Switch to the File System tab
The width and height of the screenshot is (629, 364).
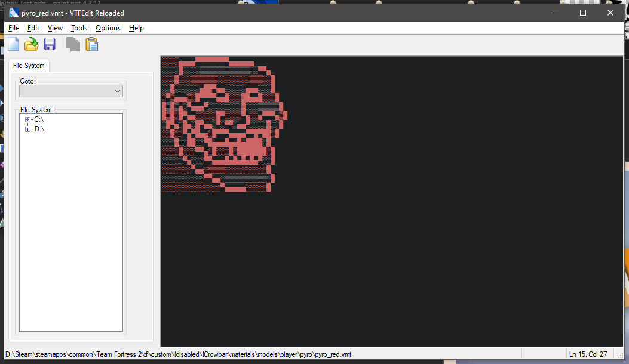[x=28, y=65]
